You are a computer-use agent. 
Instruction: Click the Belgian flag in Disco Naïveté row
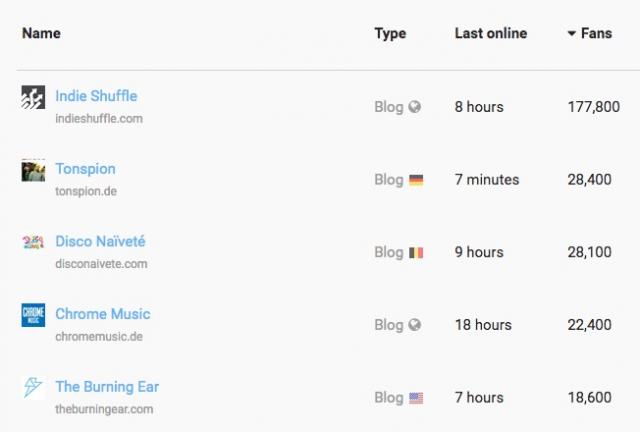point(416,253)
